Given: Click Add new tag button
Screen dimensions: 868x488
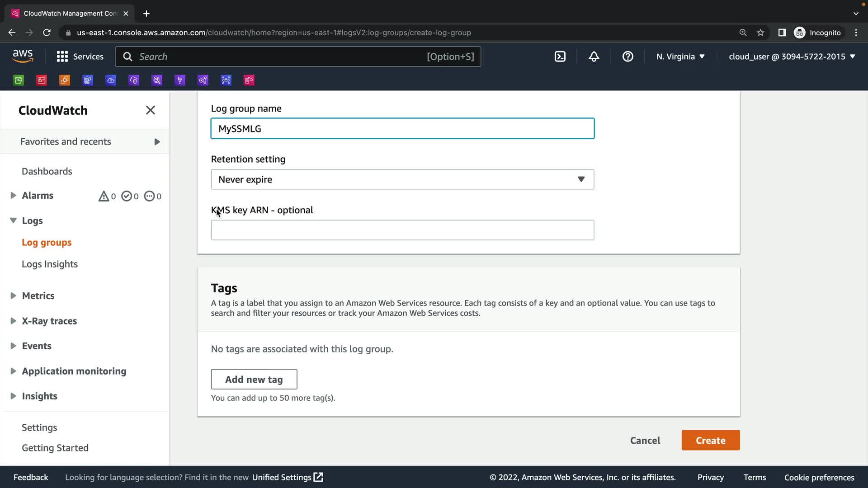Looking at the screenshot, I should click(254, 379).
